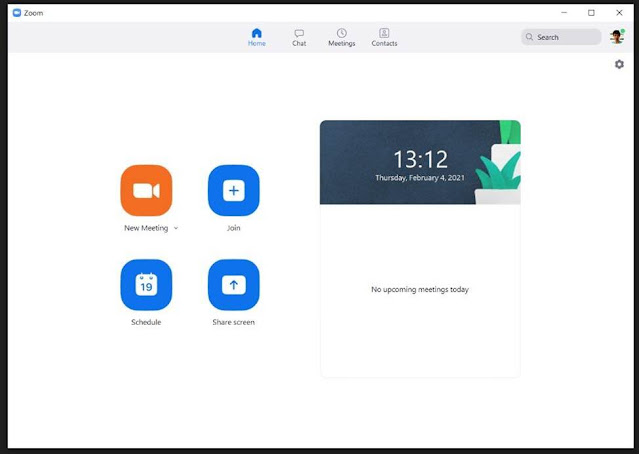Screen dimensions: 639x454
Task: Click the Join label text
Action: coord(234,228)
